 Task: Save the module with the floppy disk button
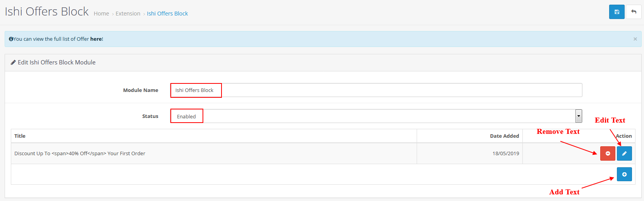617,12
